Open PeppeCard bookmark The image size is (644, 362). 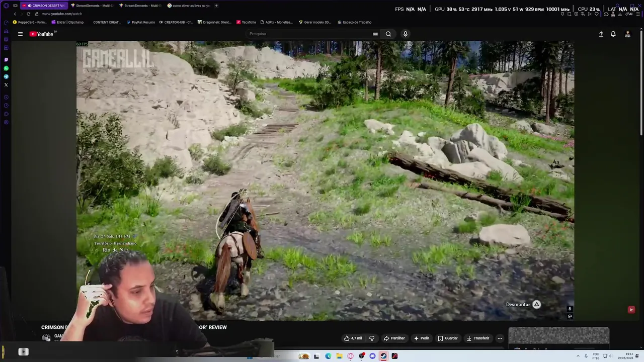30,22
